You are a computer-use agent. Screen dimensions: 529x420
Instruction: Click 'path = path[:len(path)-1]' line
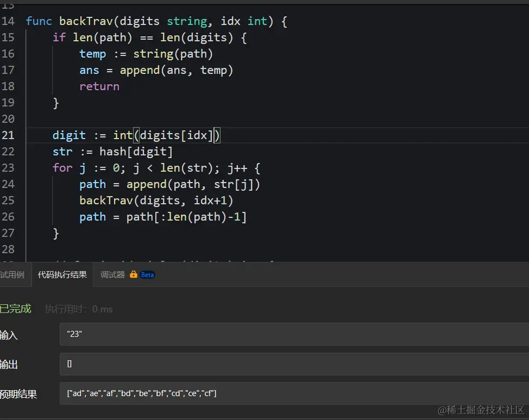point(163,217)
